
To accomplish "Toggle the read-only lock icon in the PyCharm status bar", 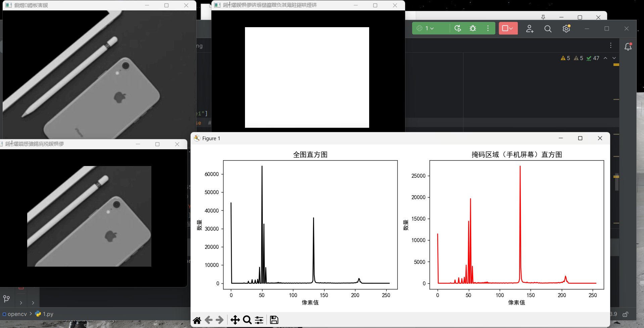I will coord(626,314).
